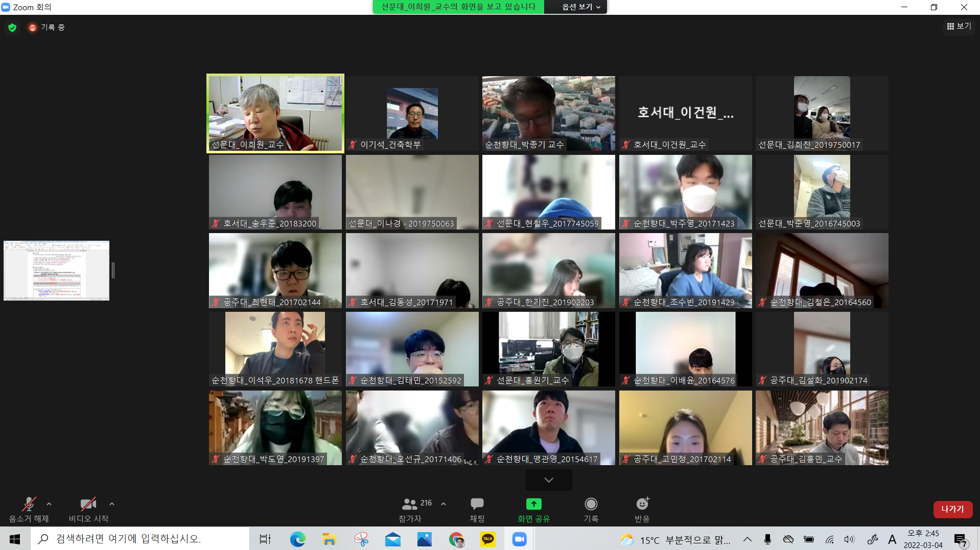Show next page of video tiles
Image resolution: width=980 pixels, height=550 pixels.
click(548, 480)
